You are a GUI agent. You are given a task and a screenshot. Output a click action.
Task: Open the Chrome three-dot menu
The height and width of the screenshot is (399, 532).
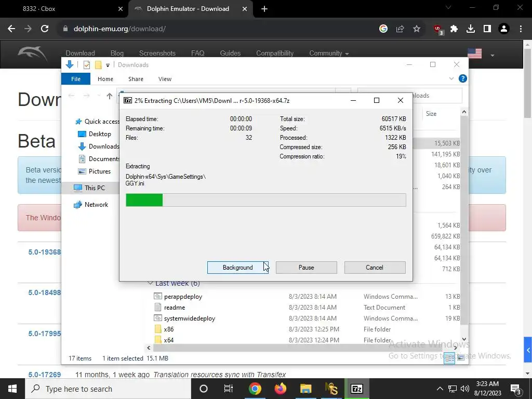click(521, 29)
